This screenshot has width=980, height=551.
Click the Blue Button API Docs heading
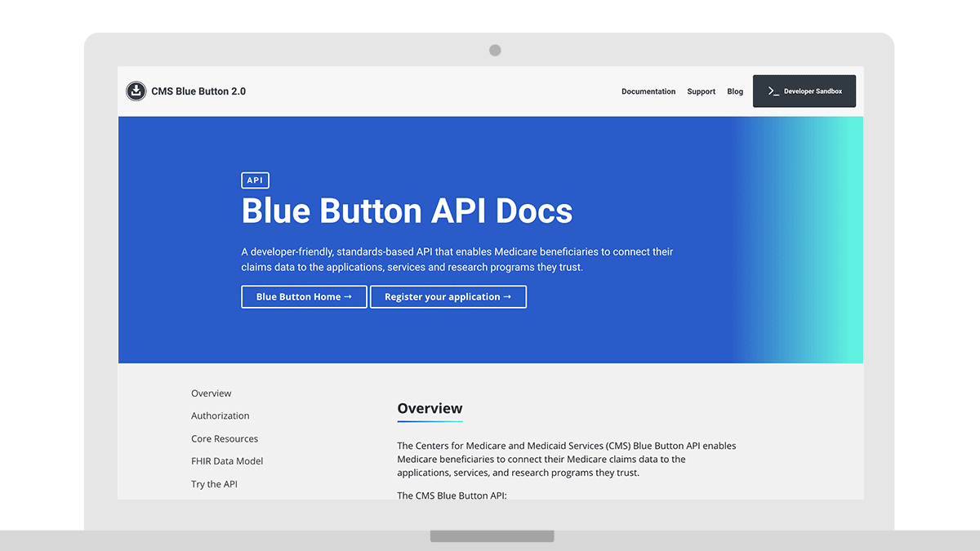tap(407, 211)
